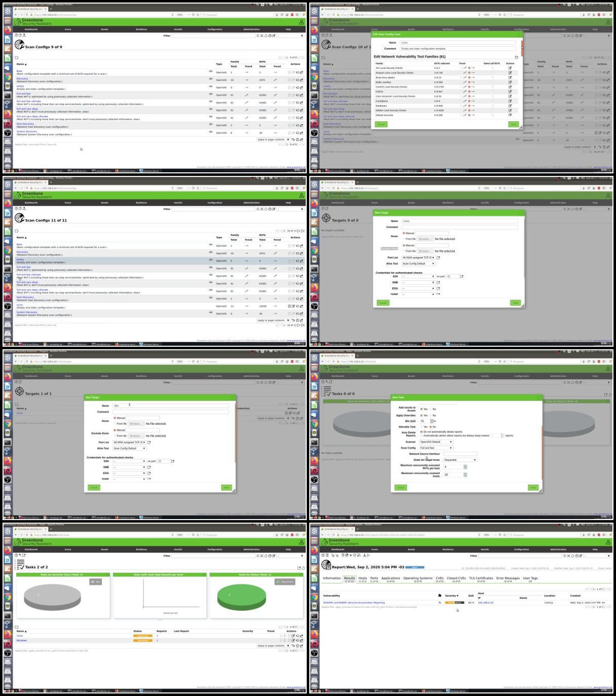Open the DCE/RPC and MSRPC Services Enumeration Reporting link
616x696 pixels.
coord(354,603)
